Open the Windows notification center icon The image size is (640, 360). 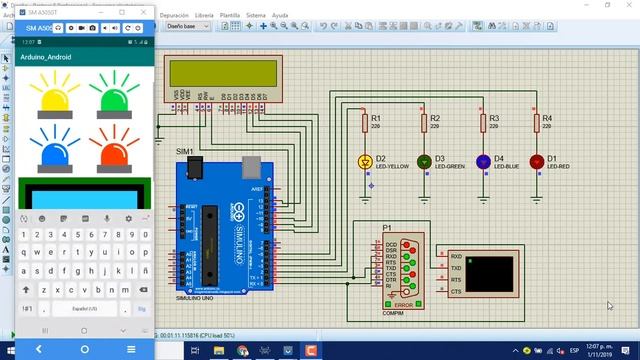point(625,351)
